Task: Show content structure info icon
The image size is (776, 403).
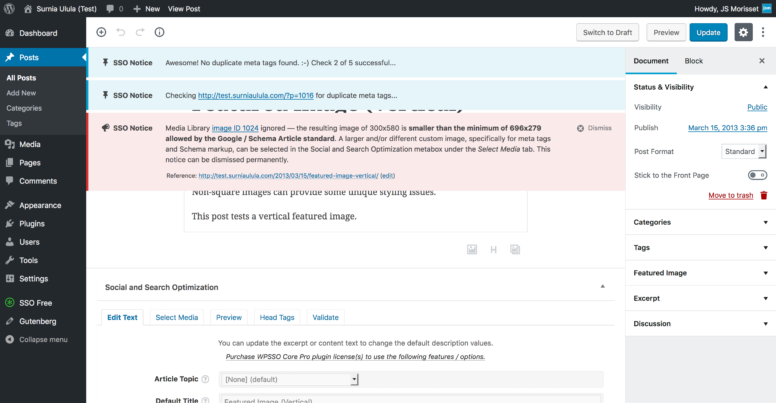Action: [x=159, y=32]
